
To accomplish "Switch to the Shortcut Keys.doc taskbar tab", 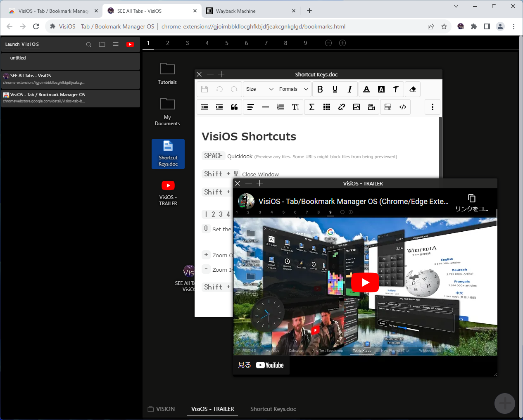I will click(x=273, y=409).
